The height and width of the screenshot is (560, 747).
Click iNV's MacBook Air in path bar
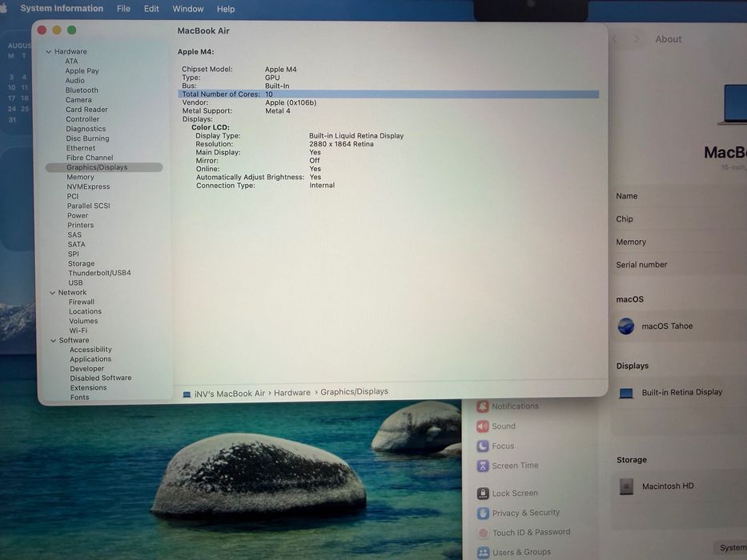coord(229,394)
